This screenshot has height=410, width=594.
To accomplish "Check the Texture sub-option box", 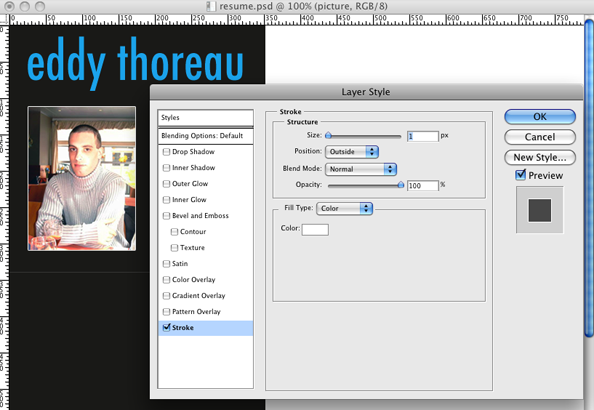I will [174, 248].
